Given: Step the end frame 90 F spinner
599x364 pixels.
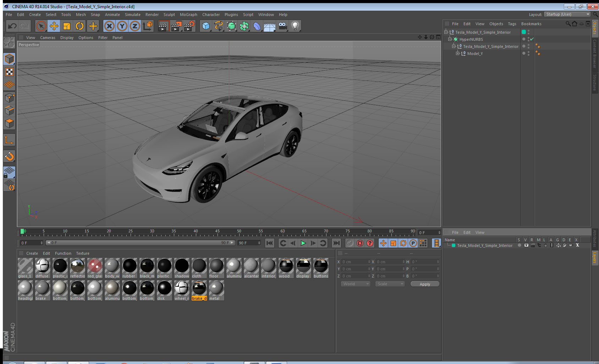Looking at the screenshot, I should (x=259, y=243).
